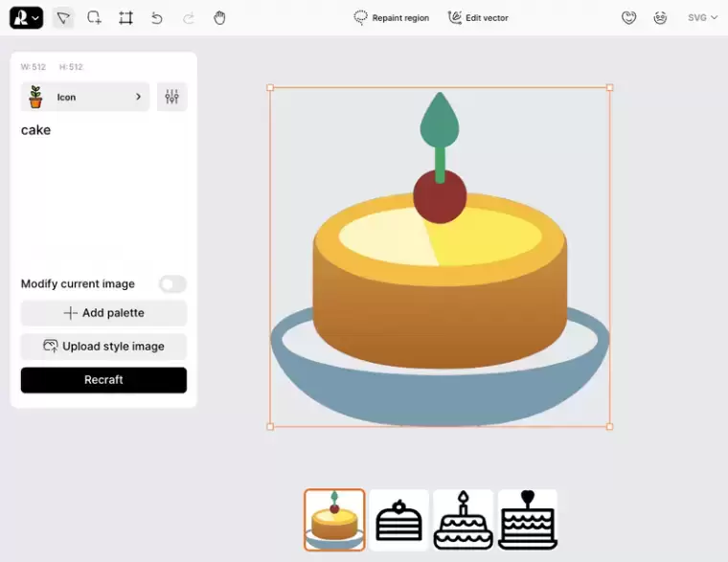Click Edit vector
Screen dimensions: 728x562
tap(478, 18)
